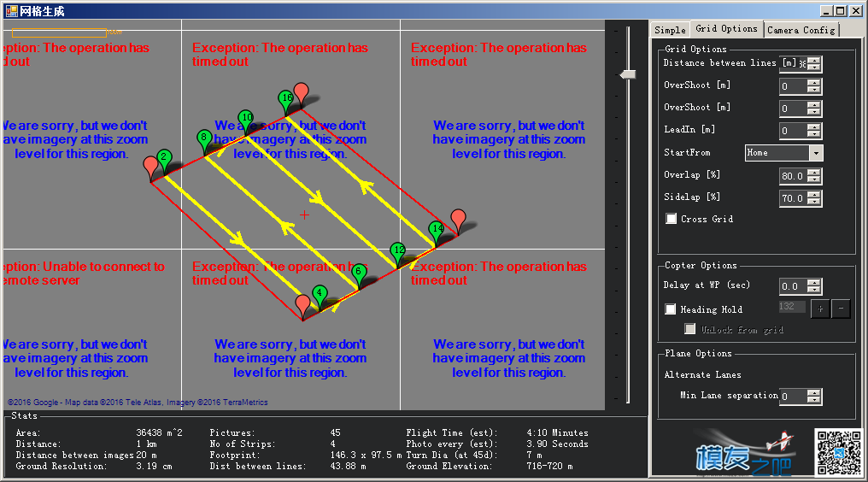Viewport: 868px width, 482px height.
Task: Close the grid window
Action: coord(855,10)
